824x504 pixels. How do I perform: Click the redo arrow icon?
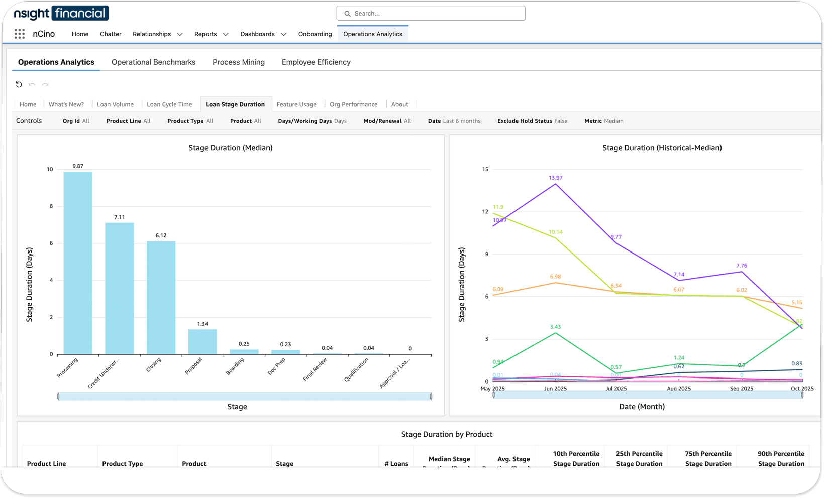coord(46,84)
